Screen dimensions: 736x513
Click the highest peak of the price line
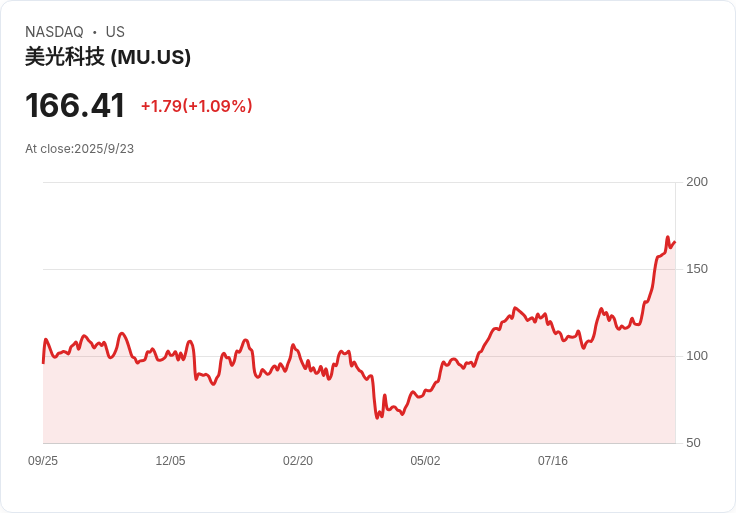[x=667, y=238]
